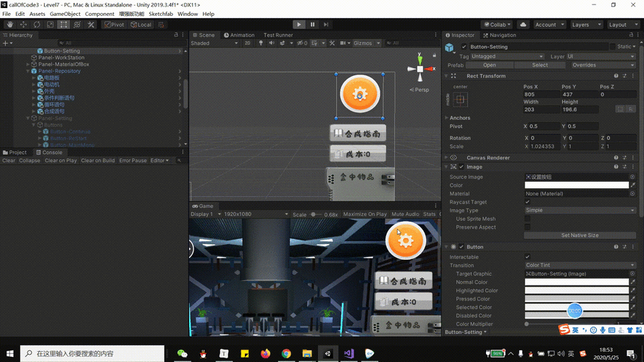Screen dimensions: 644x362
Task: Toggle blueprint mode in Rect Transform
Action: point(620,109)
